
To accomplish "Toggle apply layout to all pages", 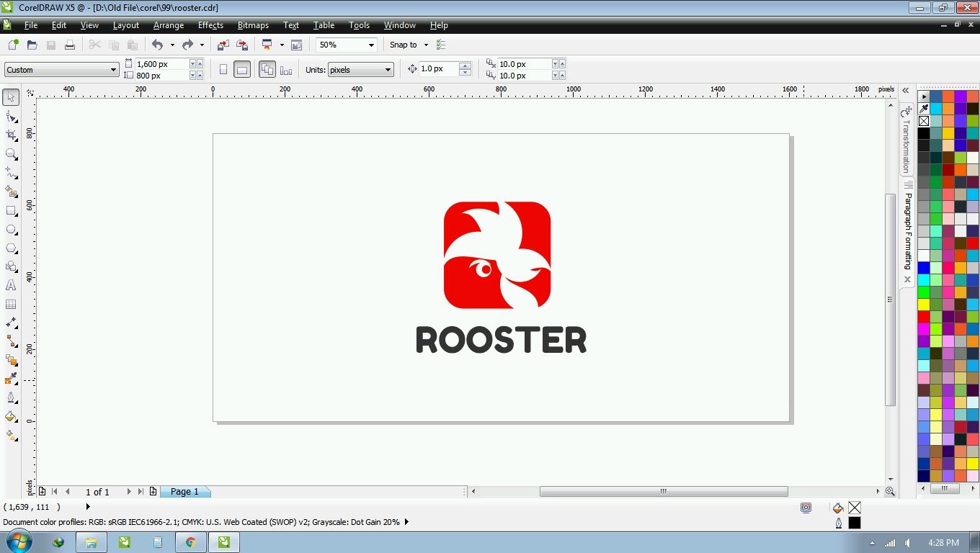I will coord(267,70).
